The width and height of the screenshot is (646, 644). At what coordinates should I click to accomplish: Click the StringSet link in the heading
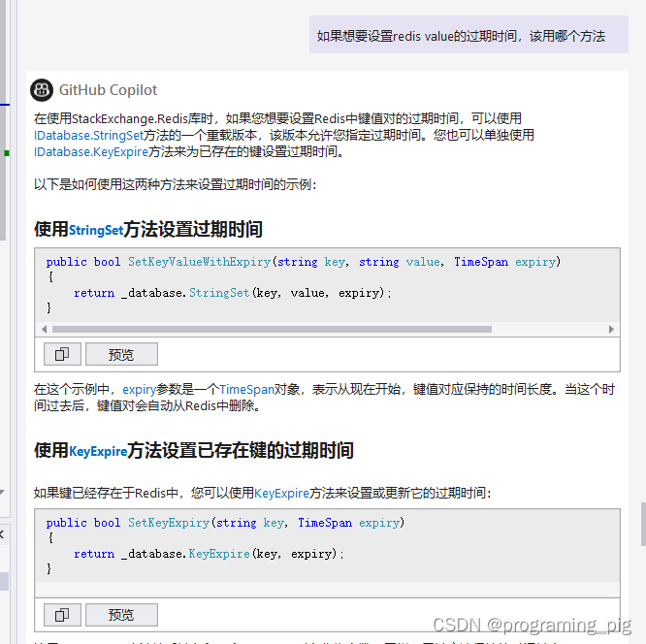click(x=96, y=230)
